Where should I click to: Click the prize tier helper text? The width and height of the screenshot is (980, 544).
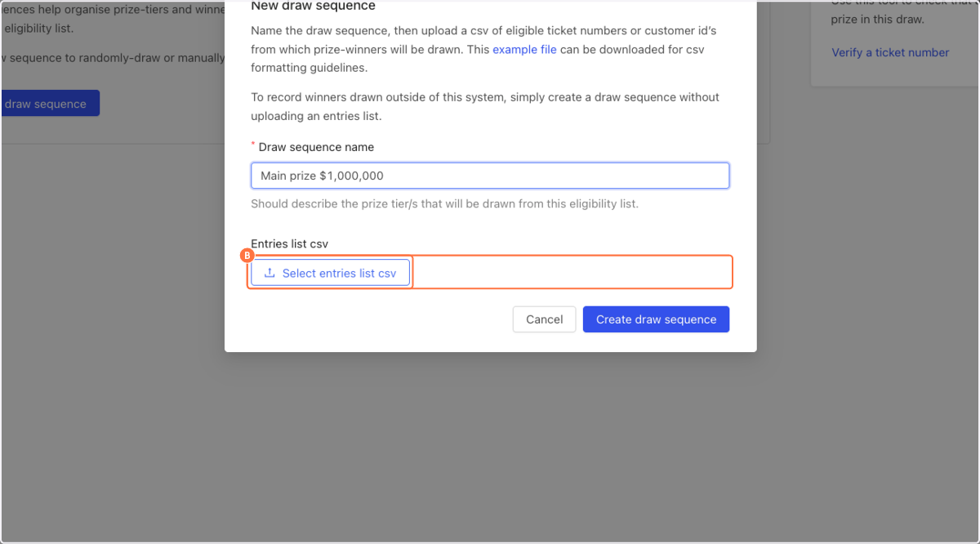click(444, 203)
